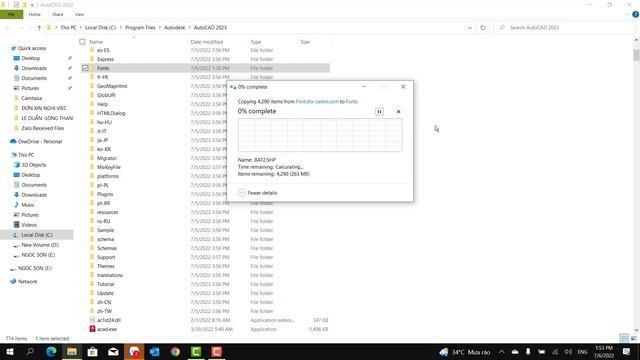Select the Plugins folder

(105, 194)
